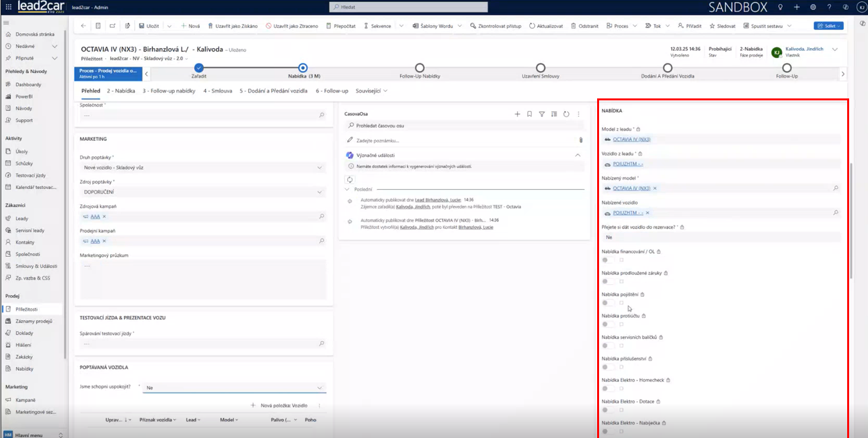
Task: Click the back arrow in command bar
Action: [83, 26]
